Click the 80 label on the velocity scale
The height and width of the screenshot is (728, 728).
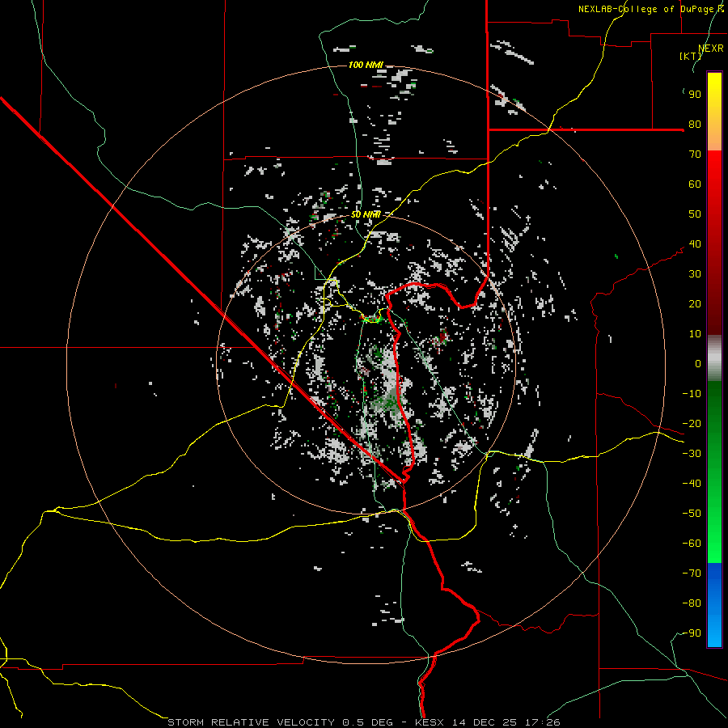tap(695, 125)
